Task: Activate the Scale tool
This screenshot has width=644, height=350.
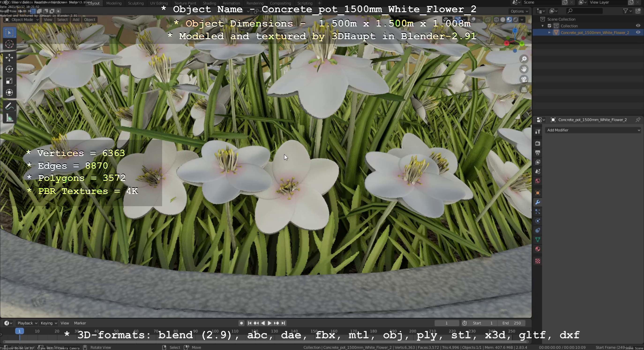Action: point(9,81)
